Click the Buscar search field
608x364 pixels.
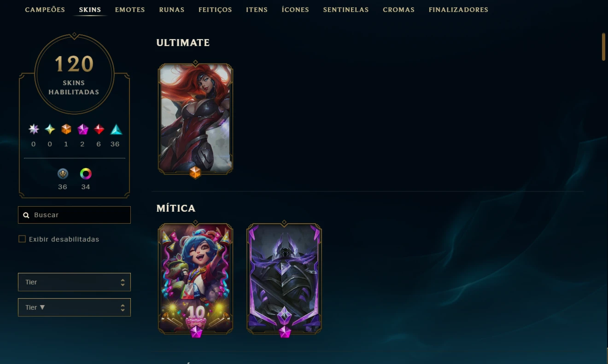tap(74, 215)
